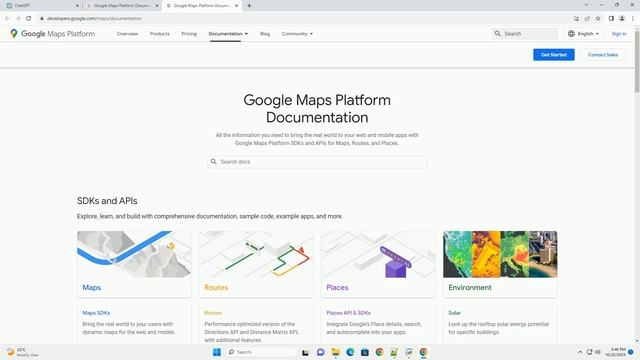Open weather widget in taskbar

(22, 352)
